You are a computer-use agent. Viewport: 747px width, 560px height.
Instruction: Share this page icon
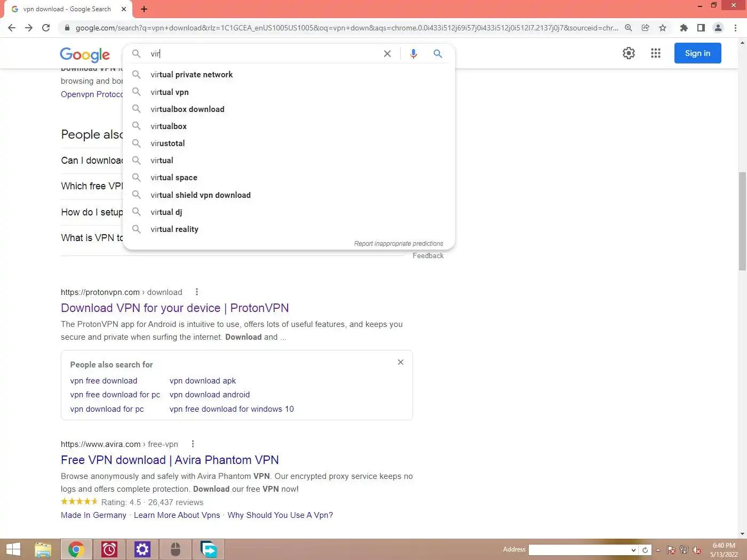646,28
